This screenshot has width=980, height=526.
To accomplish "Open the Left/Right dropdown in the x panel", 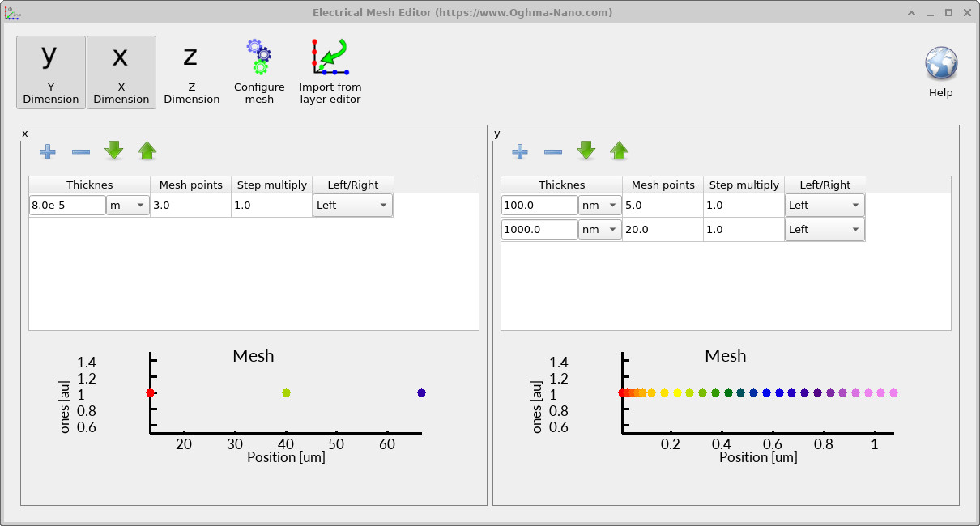I will pos(352,205).
